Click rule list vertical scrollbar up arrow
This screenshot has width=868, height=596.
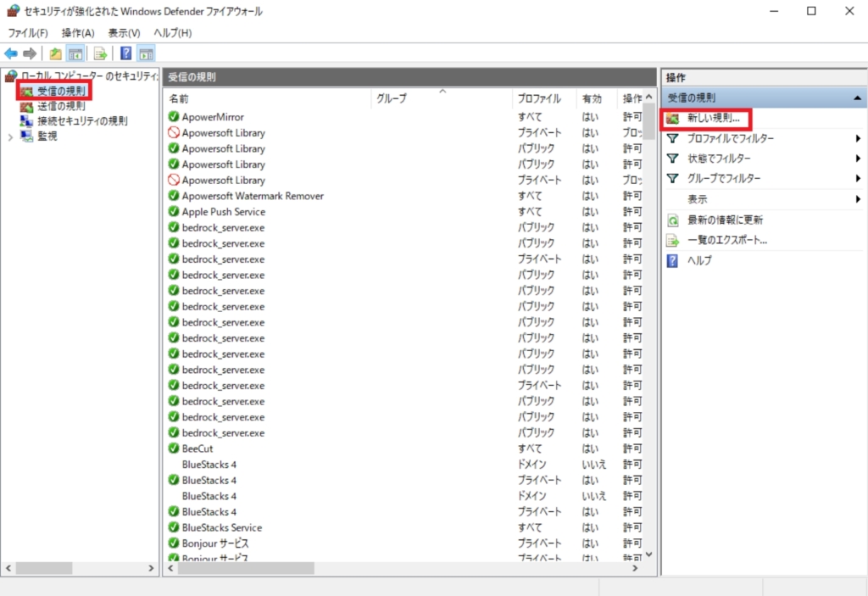pos(648,97)
